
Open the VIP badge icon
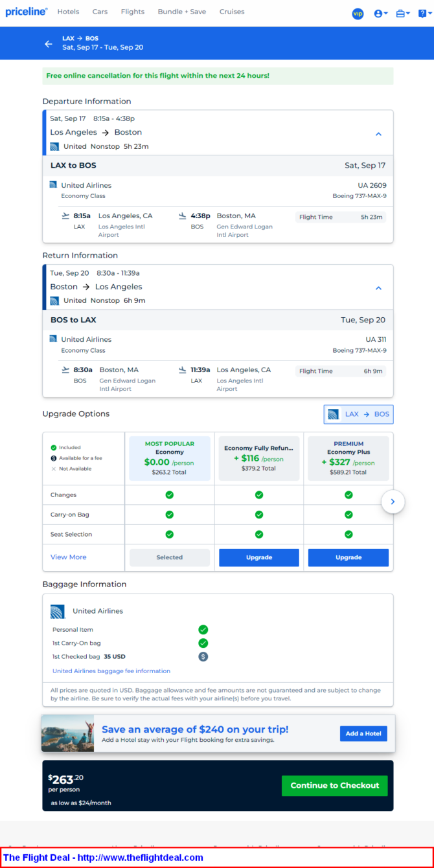[358, 14]
